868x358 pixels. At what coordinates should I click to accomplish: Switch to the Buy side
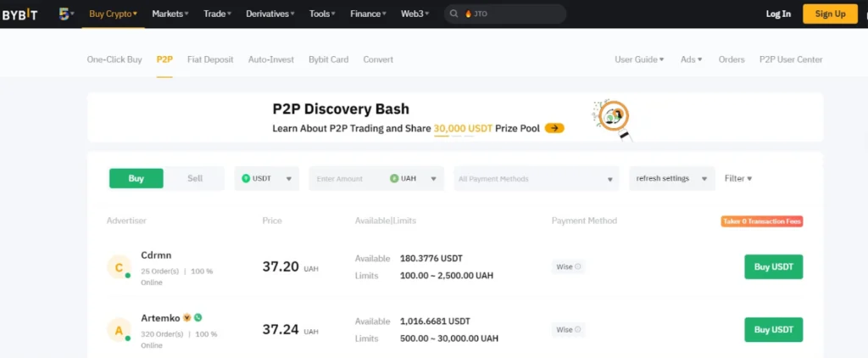[136, 178]
